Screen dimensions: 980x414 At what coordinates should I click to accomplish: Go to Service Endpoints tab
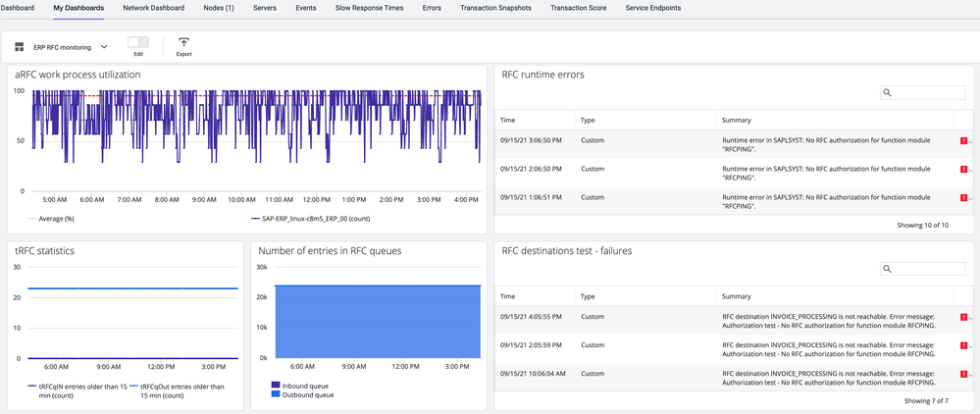coord(653,8)
